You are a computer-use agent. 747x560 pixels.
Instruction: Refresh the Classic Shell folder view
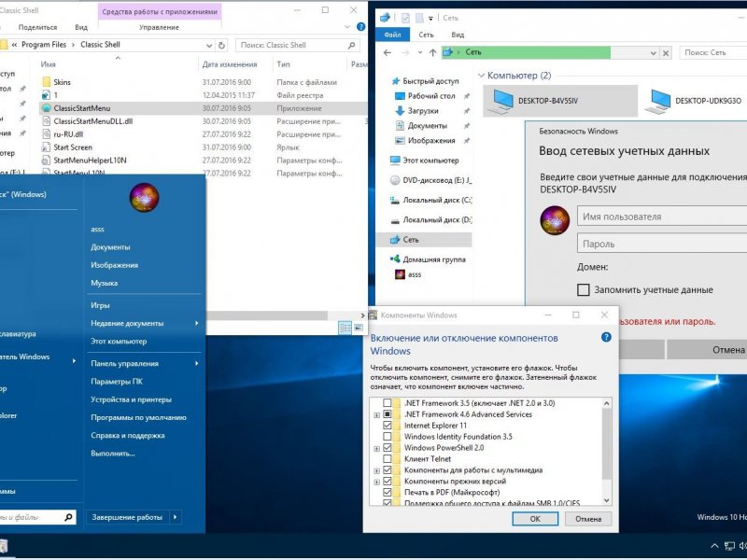221,45
